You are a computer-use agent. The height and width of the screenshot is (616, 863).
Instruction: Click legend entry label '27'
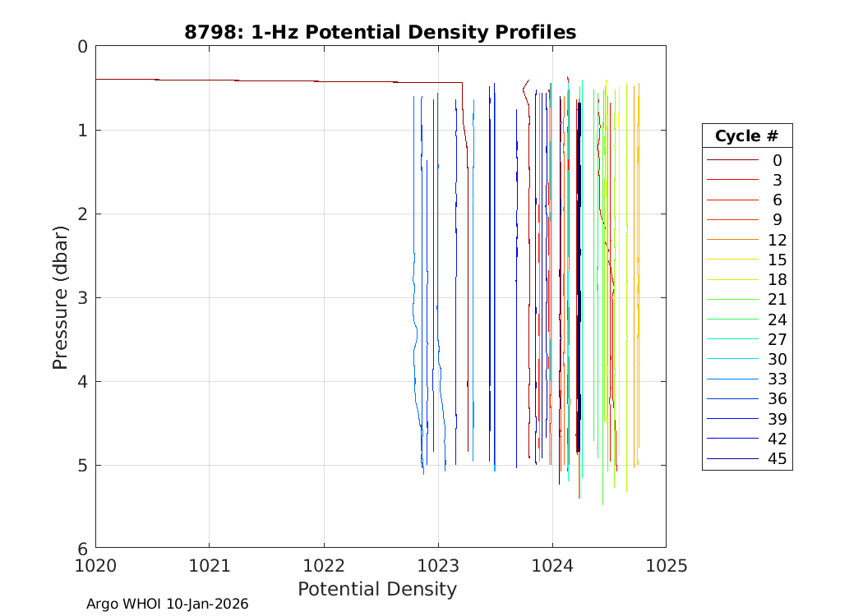[x=777, y=339]
